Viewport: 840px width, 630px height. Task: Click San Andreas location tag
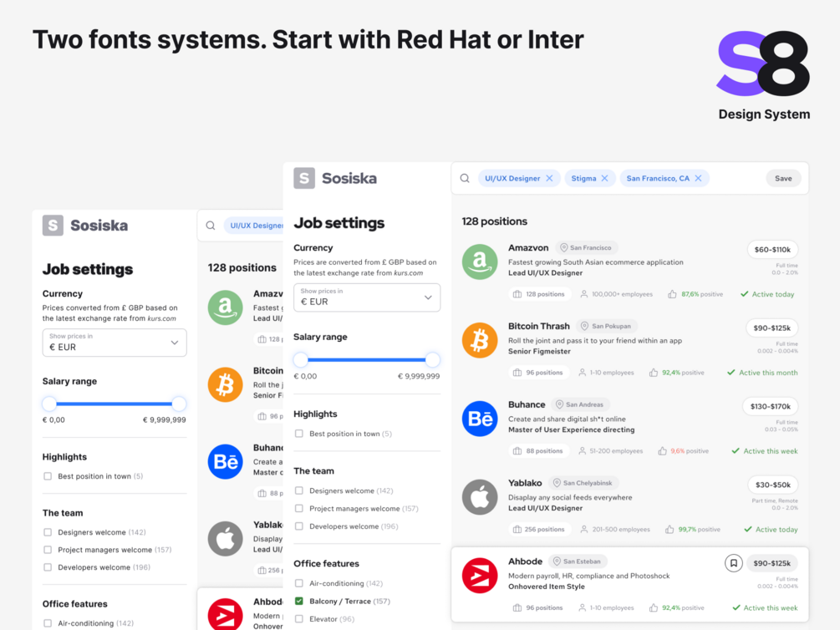(x=580, y=404)
